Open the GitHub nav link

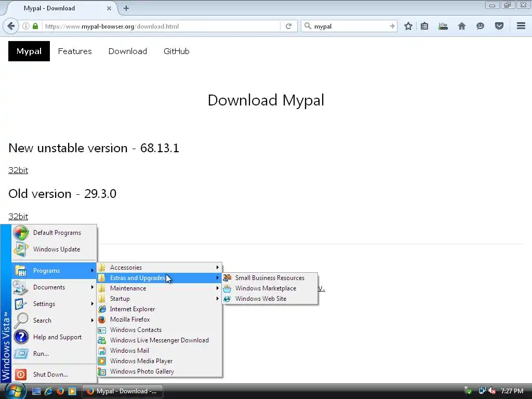click(177, 51)
